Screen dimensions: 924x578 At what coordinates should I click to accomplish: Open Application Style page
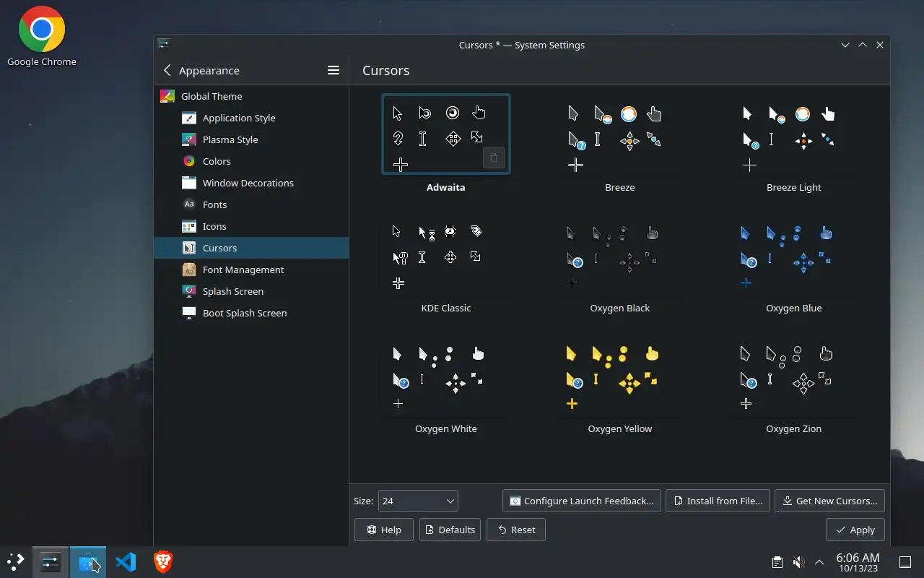251,118
